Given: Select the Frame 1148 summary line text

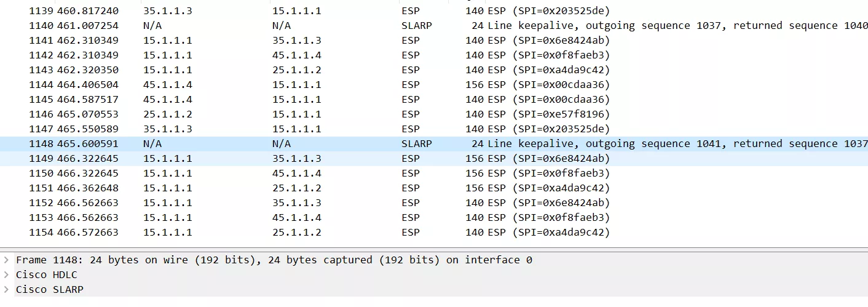Looking at the screenshot, I should coord(274,260).
